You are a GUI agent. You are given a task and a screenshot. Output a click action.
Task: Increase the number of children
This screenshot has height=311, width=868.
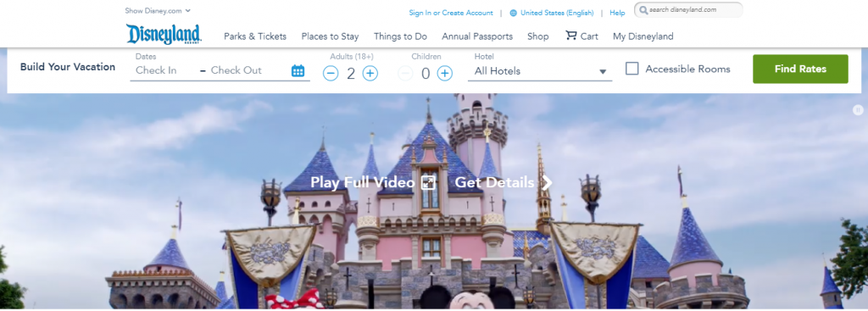[x=444, y=73]
